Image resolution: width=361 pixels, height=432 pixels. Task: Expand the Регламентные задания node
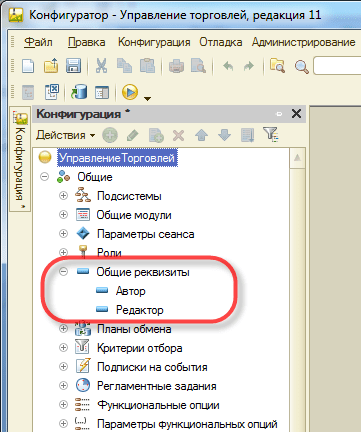click(63, 386)
